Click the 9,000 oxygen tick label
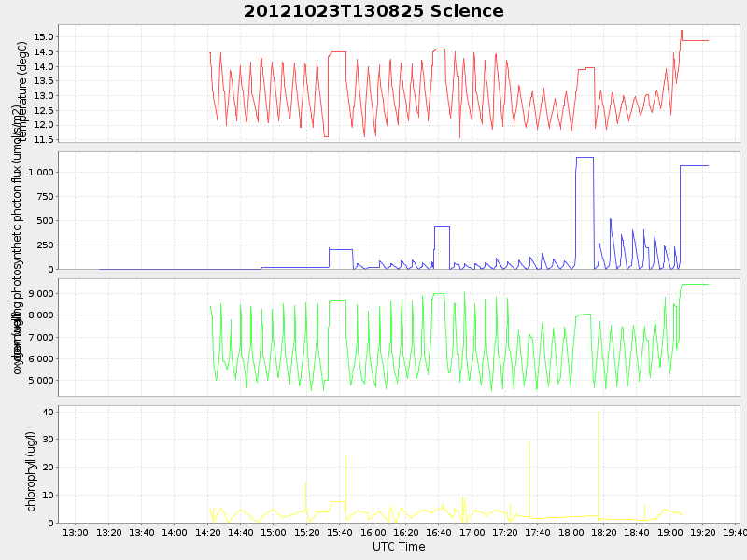The height and width of the screenshot is (560, 747). coord(41,294)
